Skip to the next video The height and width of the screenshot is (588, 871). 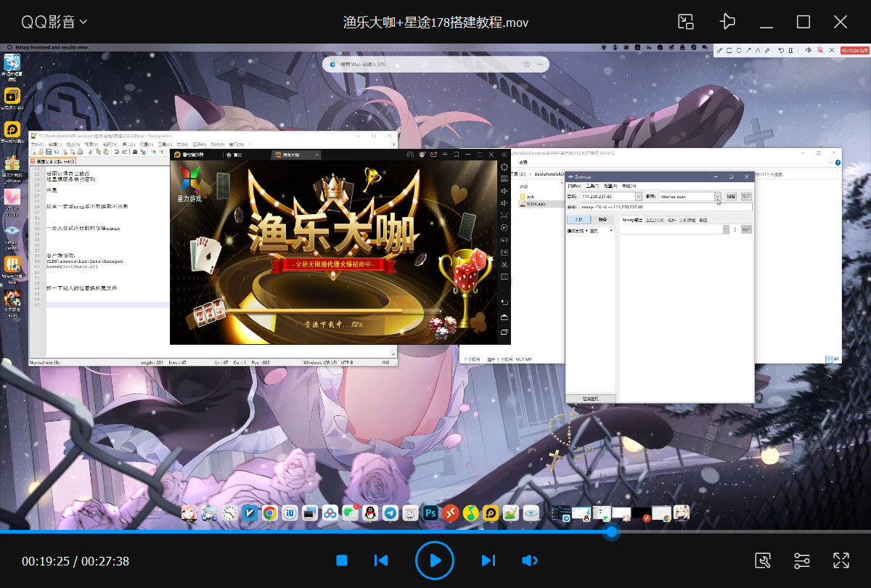tap(488, 560)
